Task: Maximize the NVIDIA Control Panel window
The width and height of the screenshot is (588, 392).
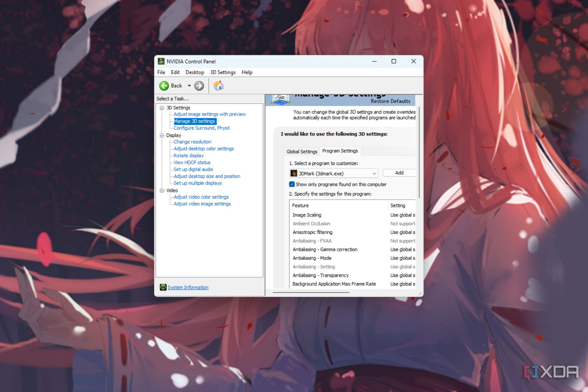Action: tap(394, 61)
